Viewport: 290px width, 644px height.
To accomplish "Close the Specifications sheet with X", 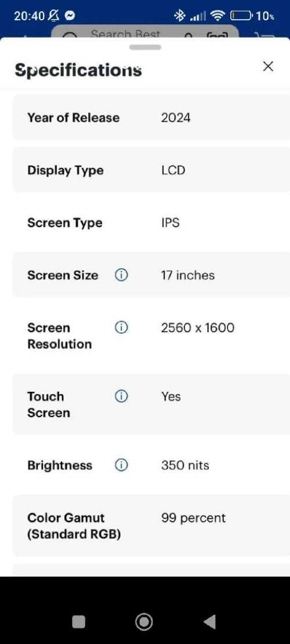I will coord(268,66).
